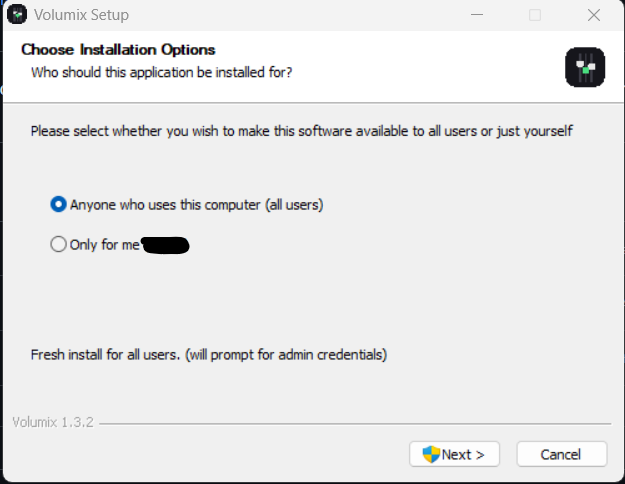
Task: Click the 'Please select whether you wish' instruction text
Action: pos(302,131)
